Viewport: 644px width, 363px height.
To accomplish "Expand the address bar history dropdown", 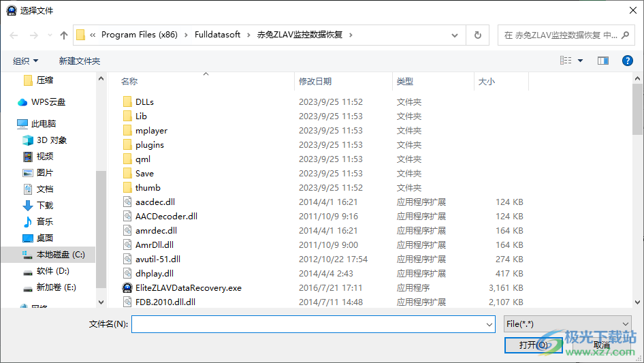I will pos(455,35).
